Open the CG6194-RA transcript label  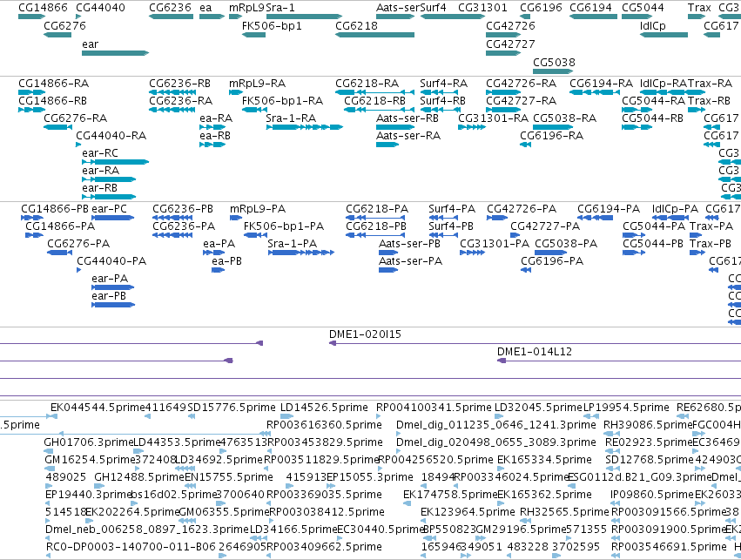601,84
